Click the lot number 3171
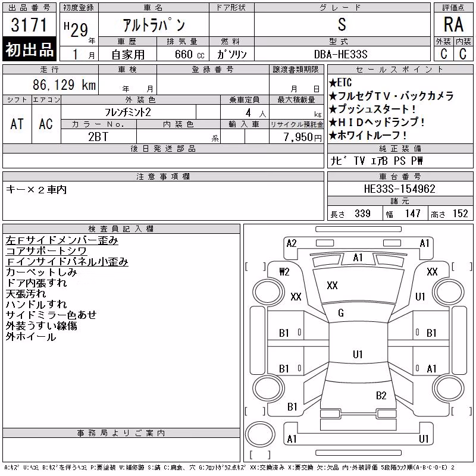Viewport: 476px width, 476px height. (x=29, y=25)
